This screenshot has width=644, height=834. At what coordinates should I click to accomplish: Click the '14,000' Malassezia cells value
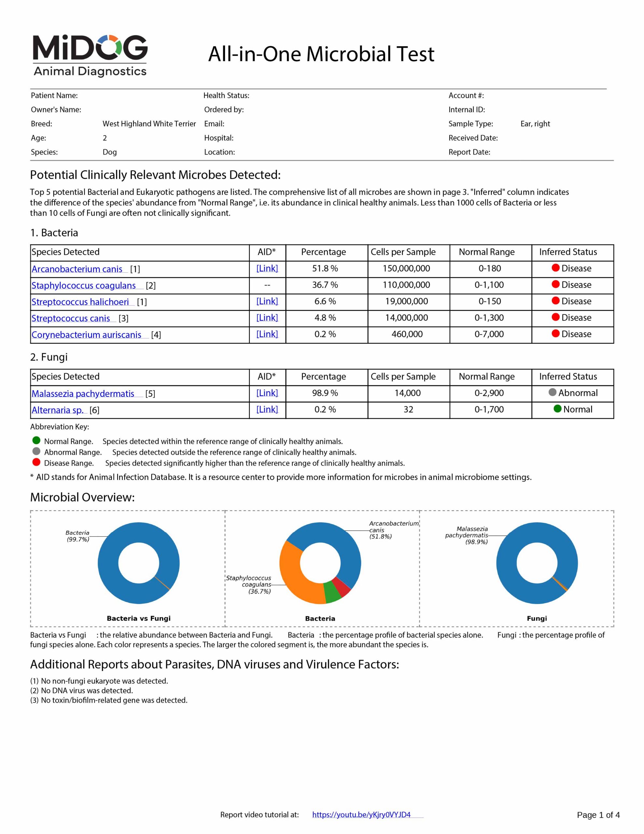(408, 393)
